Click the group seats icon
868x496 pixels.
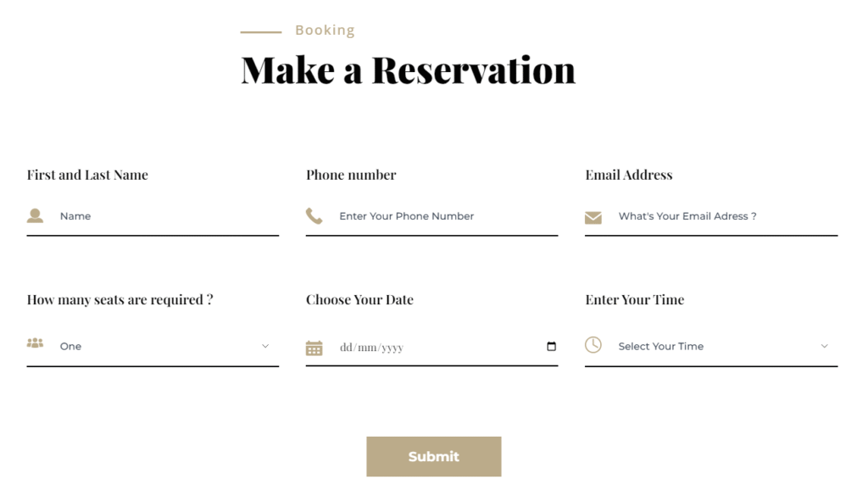click(x=35, y=343)
